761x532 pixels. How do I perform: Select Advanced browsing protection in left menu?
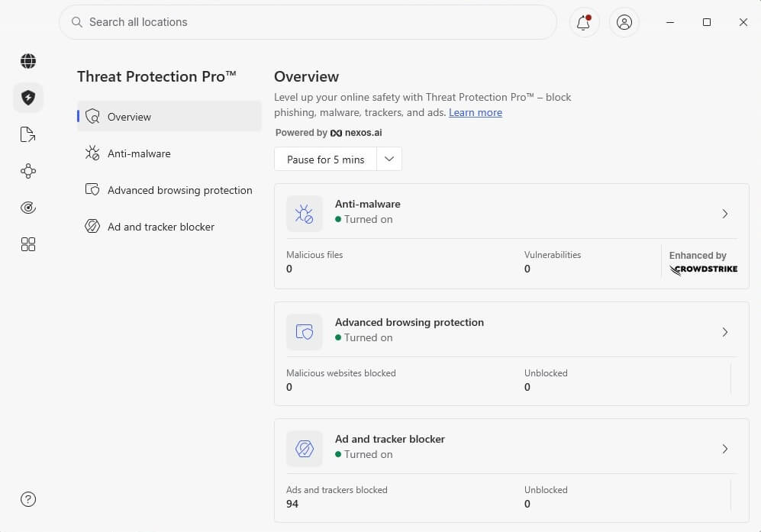coord(169,190)
